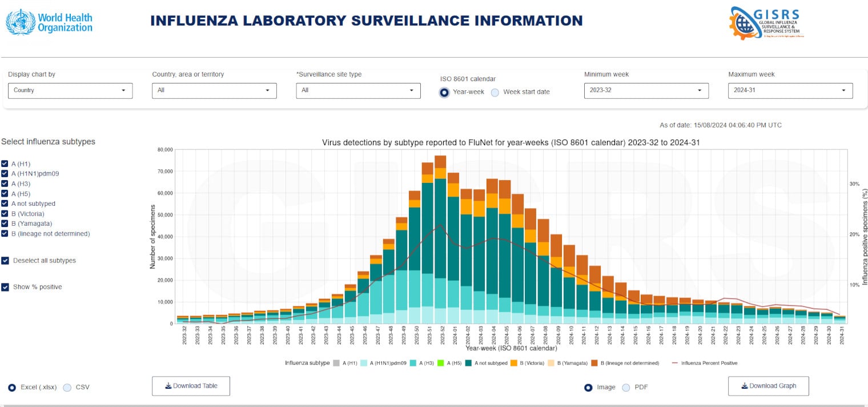Expand the Country, area or territory dropdown
868x407 pixels.
(x=214, y=90)
